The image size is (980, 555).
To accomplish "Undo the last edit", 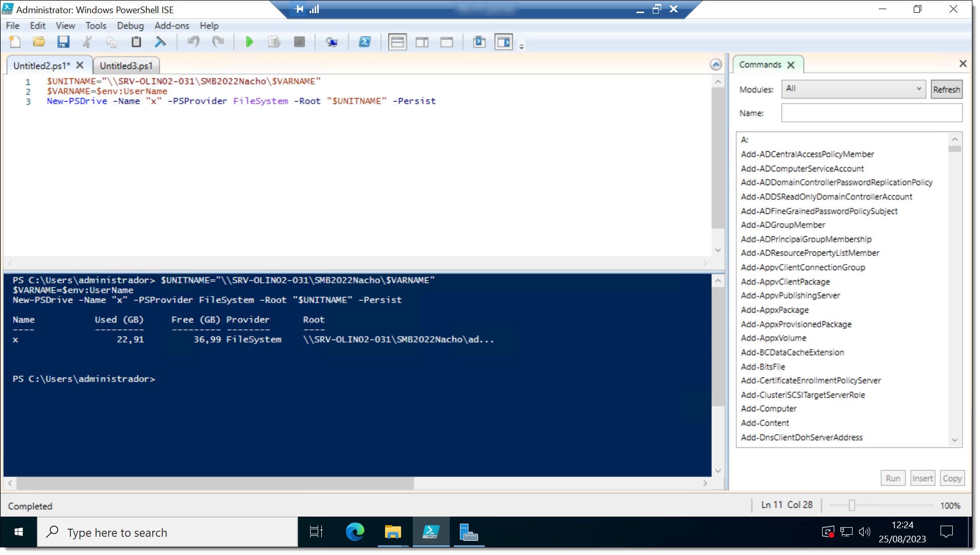I will [193, 42].
